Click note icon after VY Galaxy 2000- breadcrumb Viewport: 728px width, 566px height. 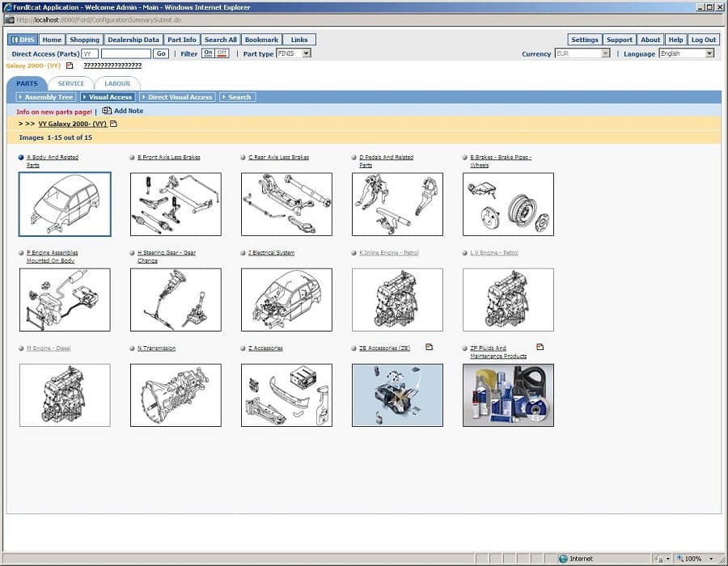(x=113, y=124)
